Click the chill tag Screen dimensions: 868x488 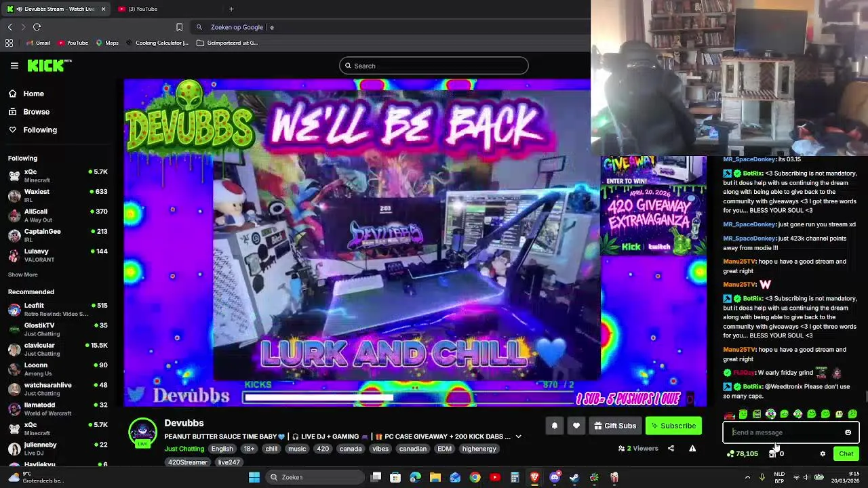coord(271,449)
